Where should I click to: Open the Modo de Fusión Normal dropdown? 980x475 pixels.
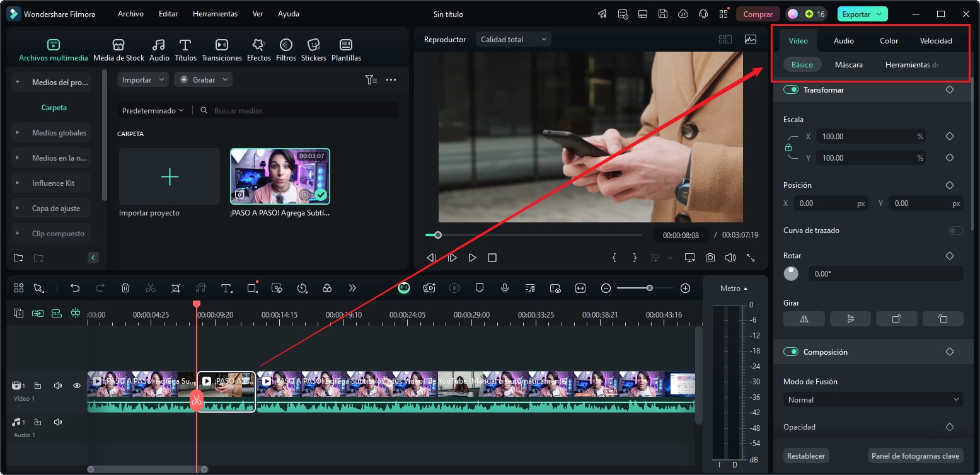click(873, 400)
